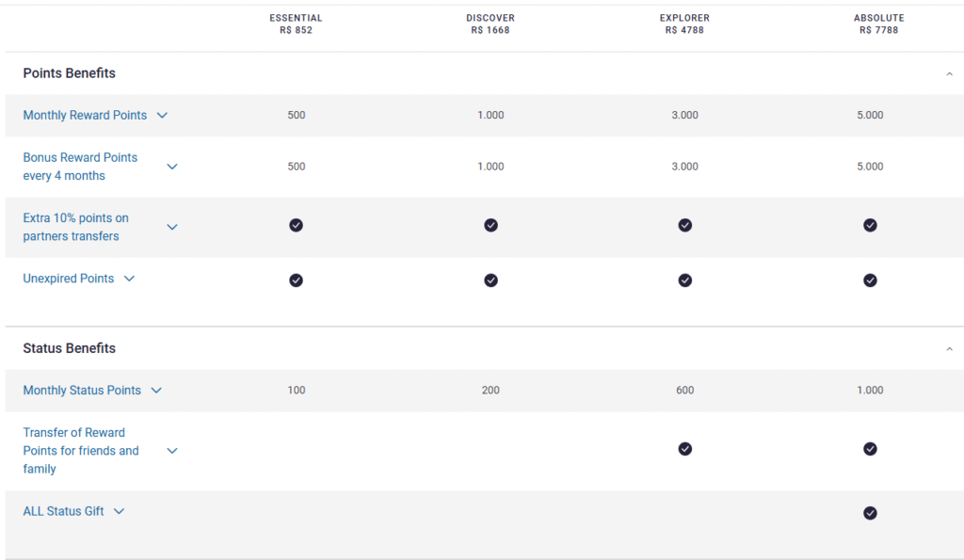Expand the Monthly Reward Points chevron
Image resolution: width=964 pixels, height=560 pixels.
click(162, 116)
